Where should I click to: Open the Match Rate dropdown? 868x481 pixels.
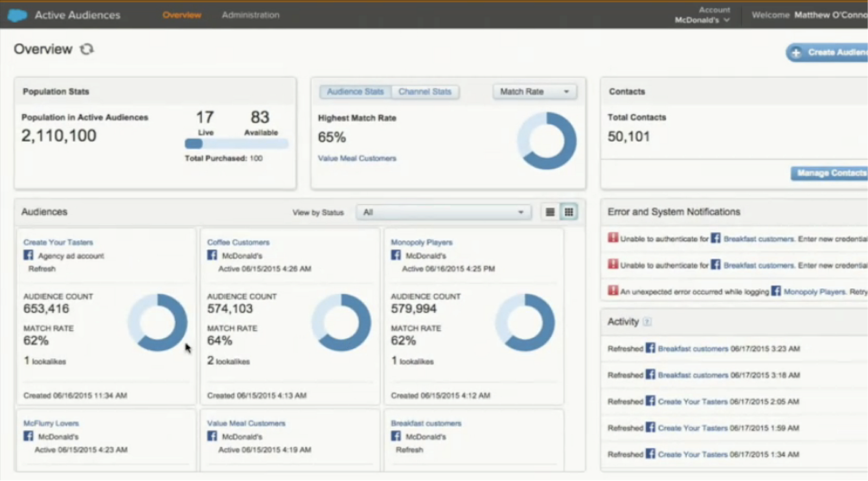534,92
